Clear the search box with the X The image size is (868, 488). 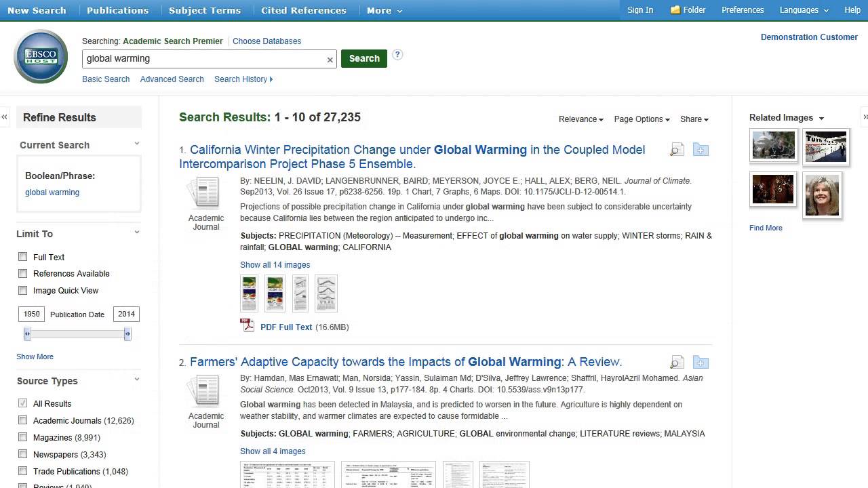click(x=330, y=60)
